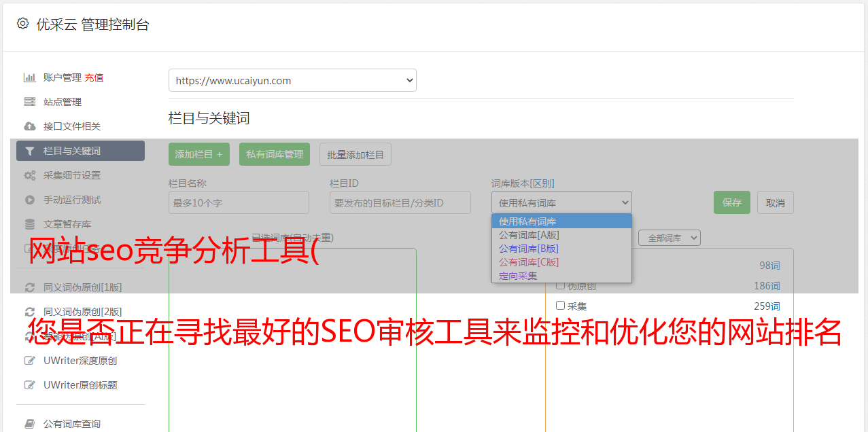The image size is (868, 432).
Task: Click the refresh icon beside 同义词伪原创[1版]
Action: click(x=30, y=287)
